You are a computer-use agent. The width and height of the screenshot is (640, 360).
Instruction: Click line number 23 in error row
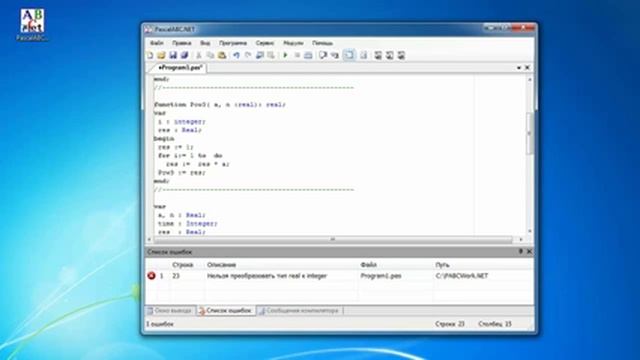(x=176, y=276)
